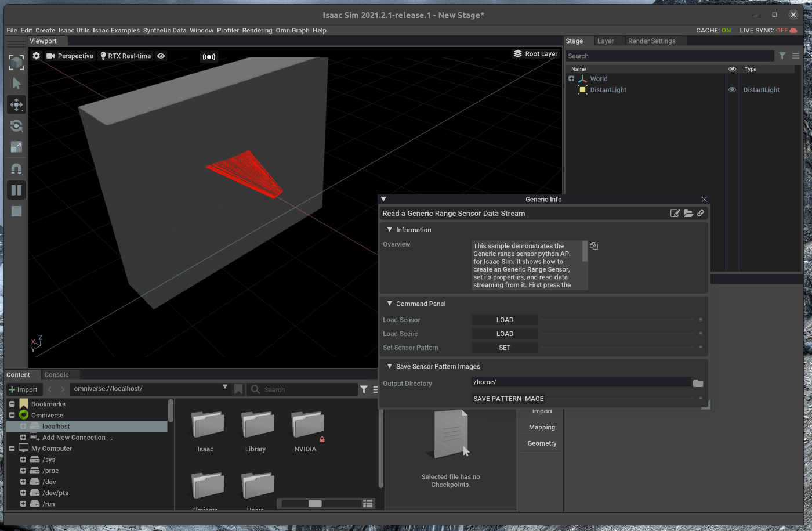Toggle DistantLight visibility eye
812x531 pixels.
(x=732, y=89)
